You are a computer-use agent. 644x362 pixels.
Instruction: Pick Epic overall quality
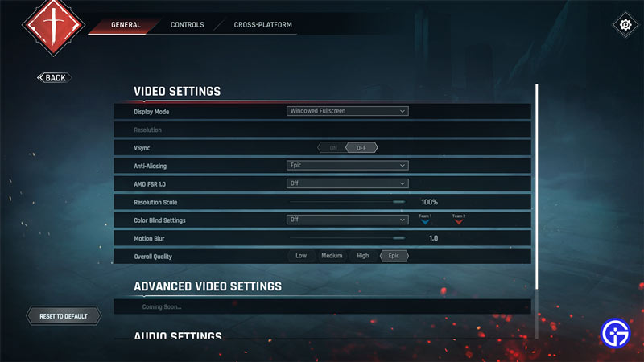point(394,256)
